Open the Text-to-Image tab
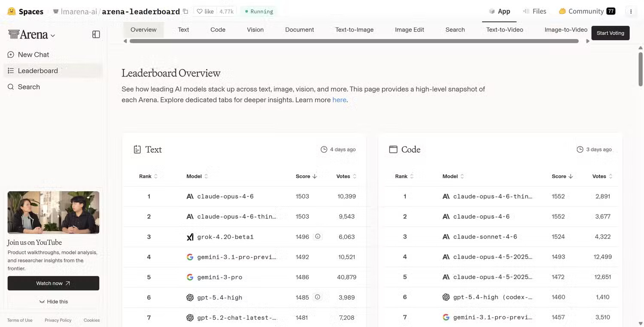The height and width of the screenshot is (327, 644). (x=354, y=30)
